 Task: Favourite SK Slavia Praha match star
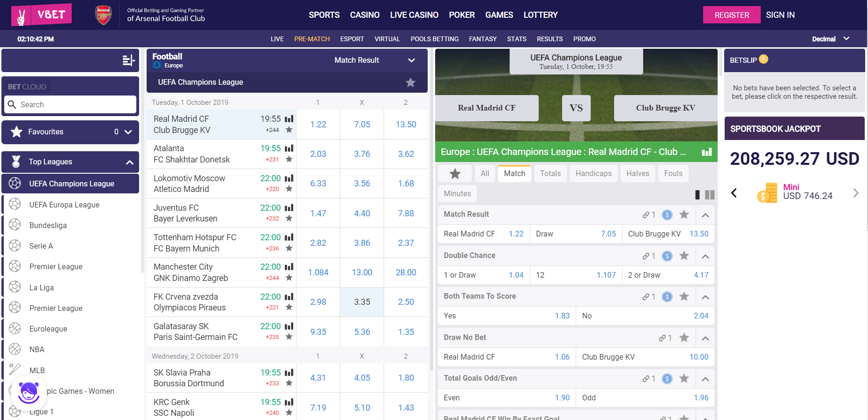(289, 383)
